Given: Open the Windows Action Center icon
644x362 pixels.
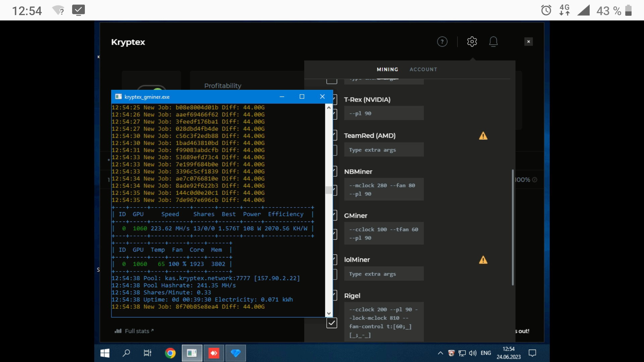Looking at the screenshot, I should point(532,353).
